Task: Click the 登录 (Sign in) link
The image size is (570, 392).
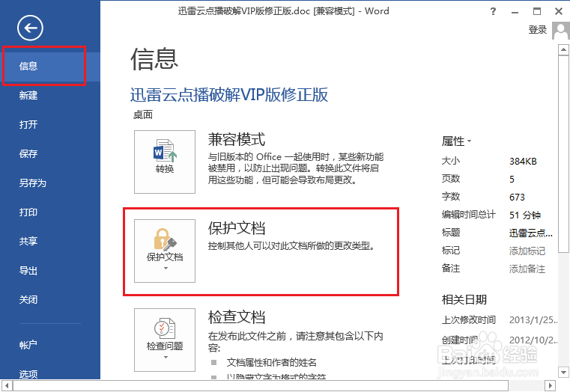Action: click(x=538, y=30)
